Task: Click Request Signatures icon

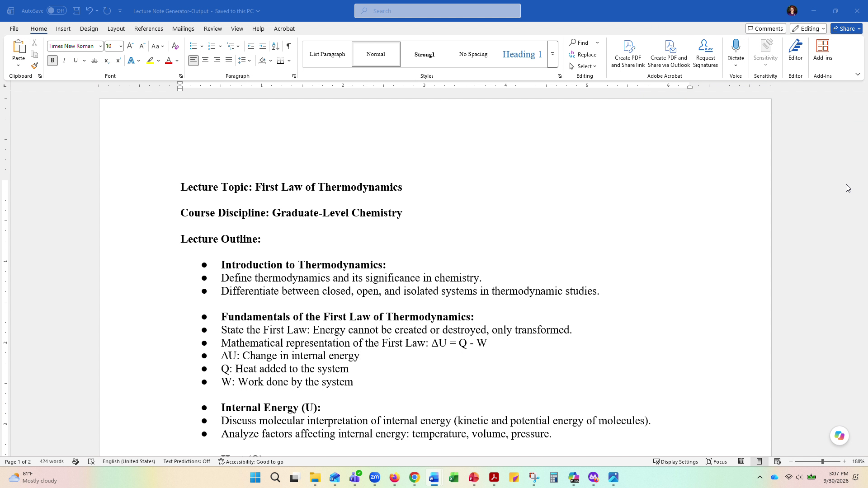Action: coord(705,53)
